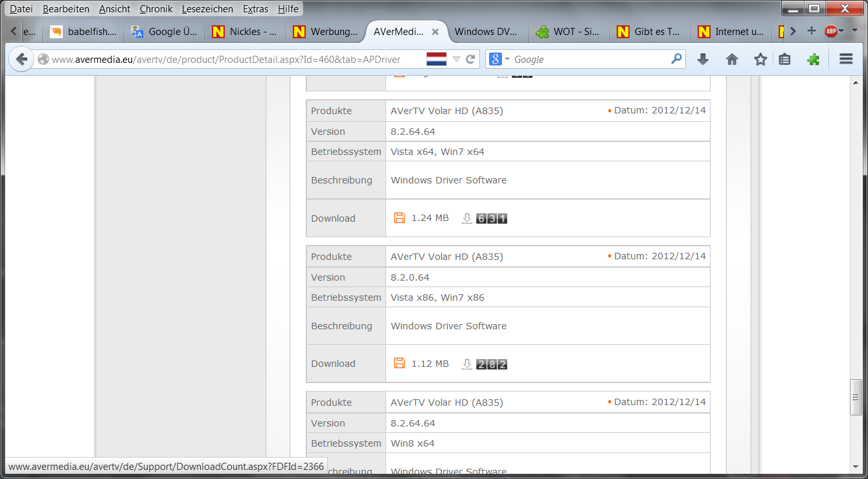The width and height of the screenshot is (868, 479).
Task: Switch to the Google Ü... tab
Action: tap(165, 31)
